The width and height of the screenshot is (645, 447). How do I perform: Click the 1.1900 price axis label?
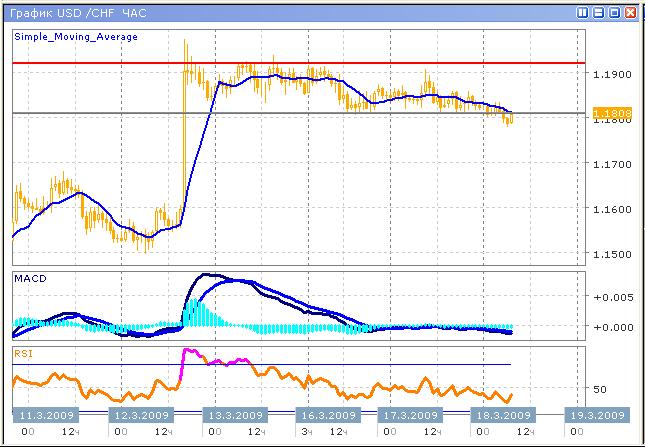[612, 74]
